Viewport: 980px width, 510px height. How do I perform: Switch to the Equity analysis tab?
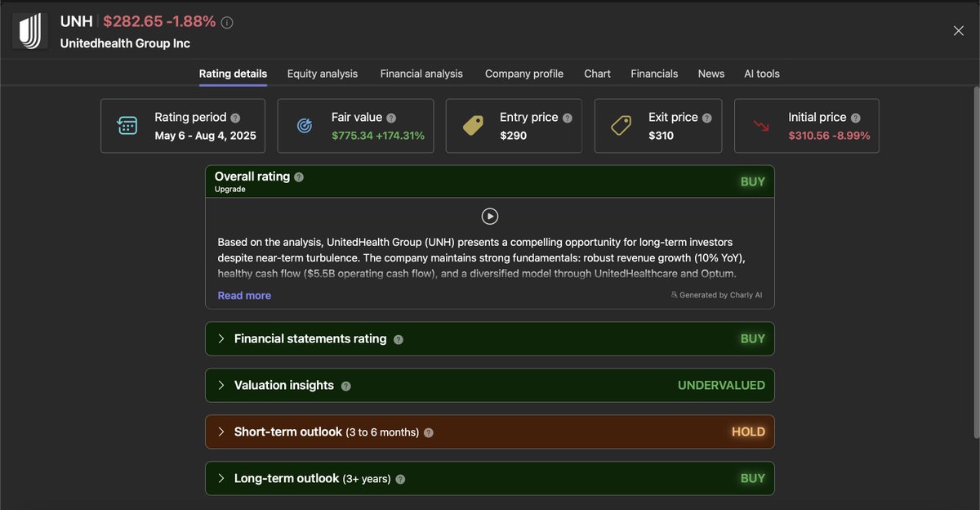click(x=323, y=74)
